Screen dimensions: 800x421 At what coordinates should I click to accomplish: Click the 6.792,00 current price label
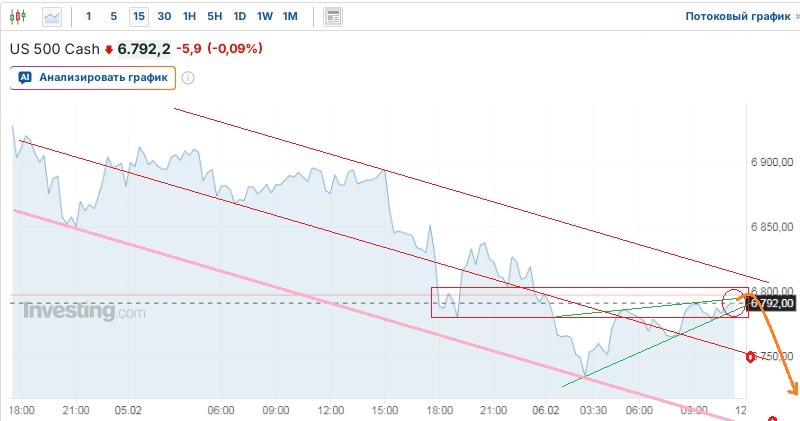click(772, 303)
